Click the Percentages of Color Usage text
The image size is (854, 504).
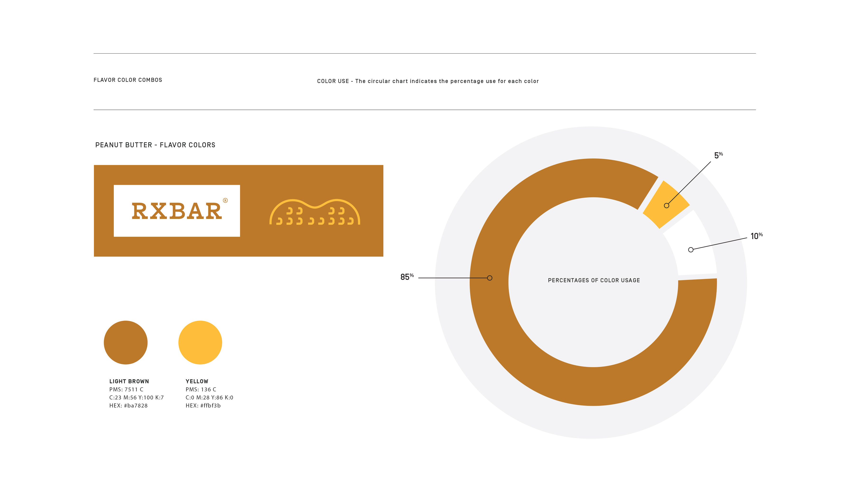(x=594, y=280)
